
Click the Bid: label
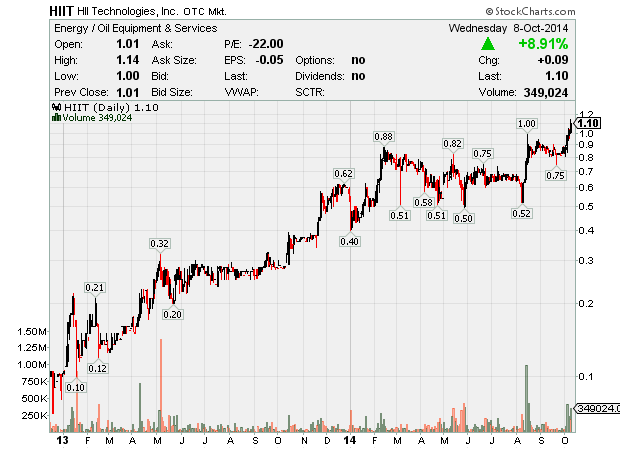click(160, 76)
